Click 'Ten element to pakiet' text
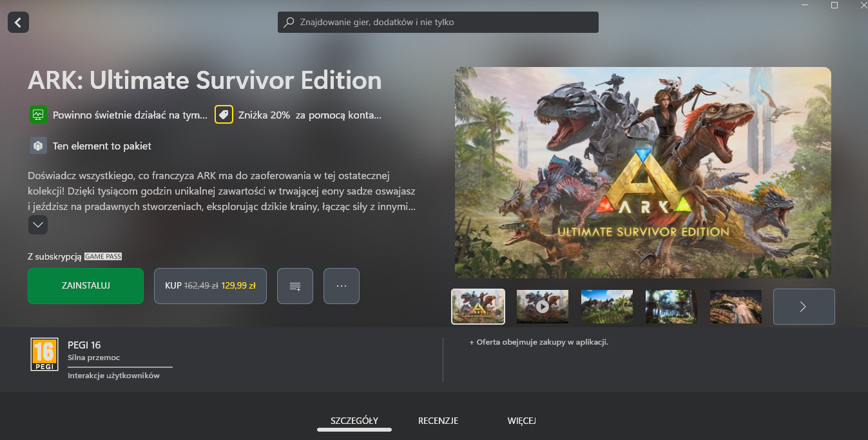868x440 pixels. pos(102,146)
